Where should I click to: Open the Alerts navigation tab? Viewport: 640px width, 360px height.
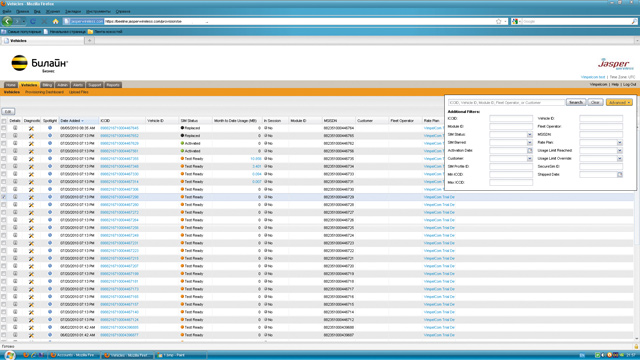[x=78, y=85]
